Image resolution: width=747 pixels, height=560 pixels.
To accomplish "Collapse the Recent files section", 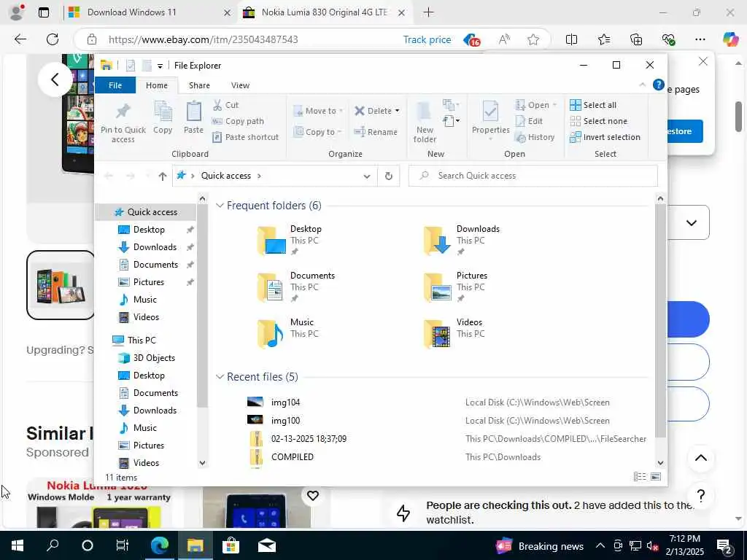I will click(220, 377).
